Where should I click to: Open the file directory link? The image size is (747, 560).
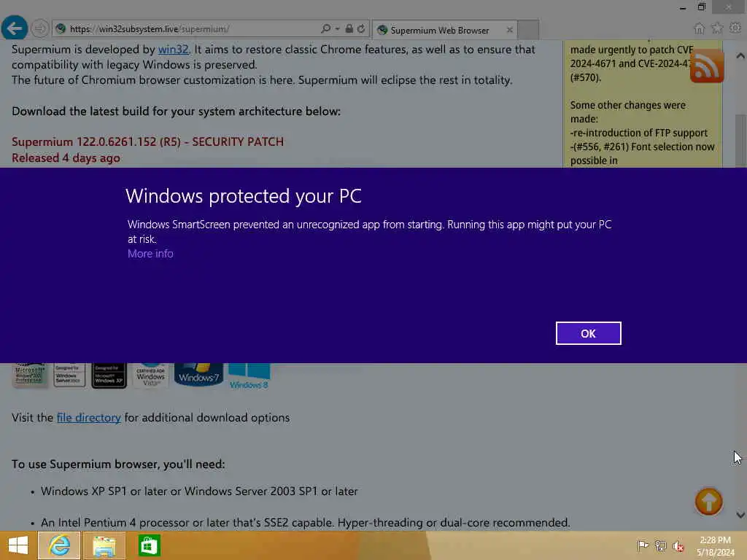click(88, 418)
